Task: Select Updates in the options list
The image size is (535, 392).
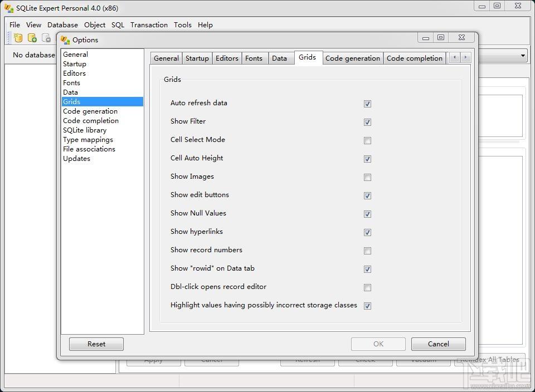Action: 103,159
